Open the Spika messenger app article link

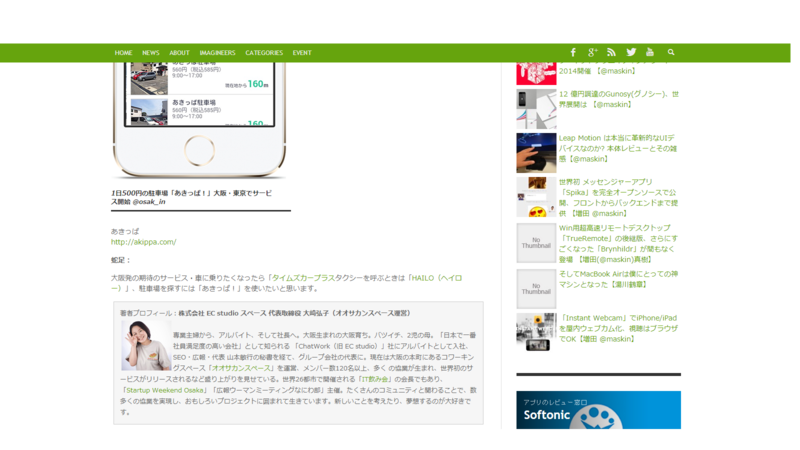[618, 197]
